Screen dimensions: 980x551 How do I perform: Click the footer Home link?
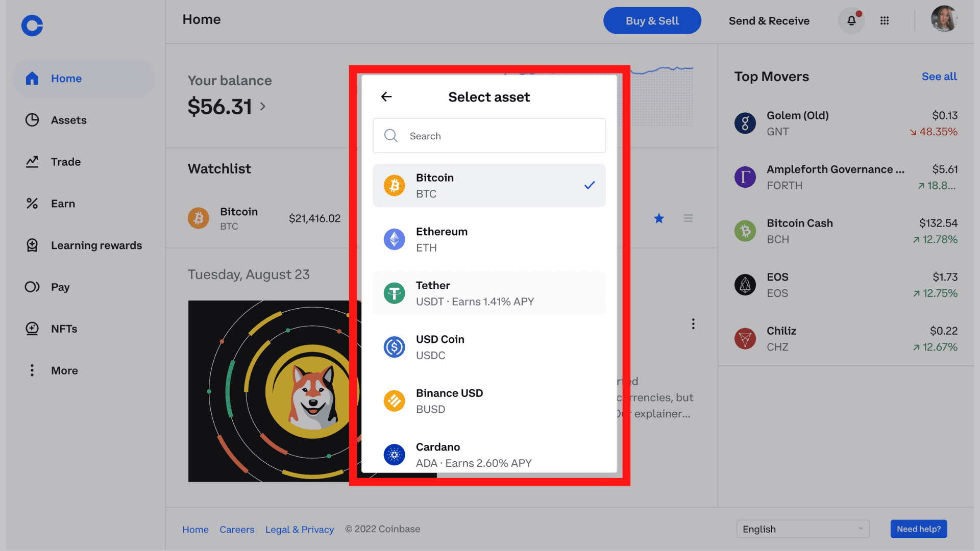click(195, 530)
